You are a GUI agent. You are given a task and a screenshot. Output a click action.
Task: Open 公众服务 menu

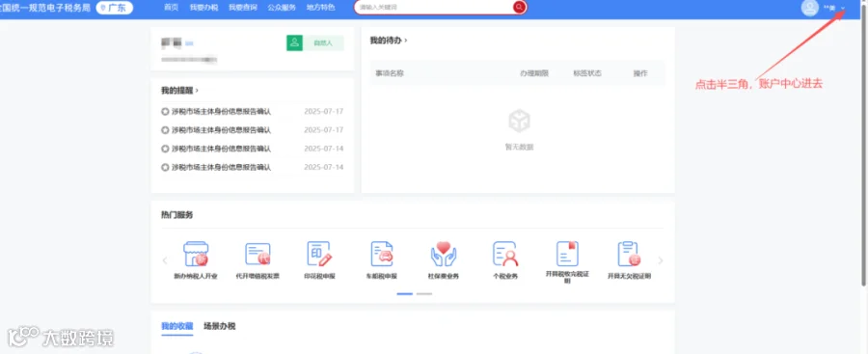(282, 8)
